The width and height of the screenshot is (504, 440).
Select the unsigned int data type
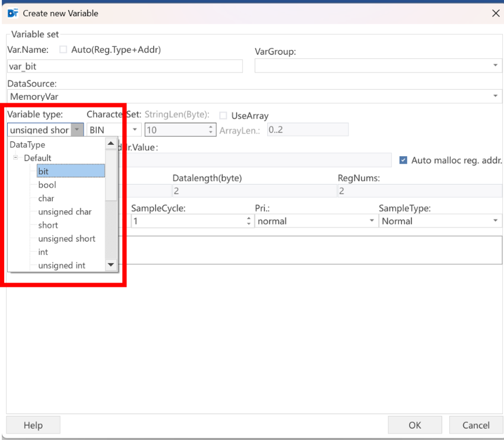tap(62, 266)
